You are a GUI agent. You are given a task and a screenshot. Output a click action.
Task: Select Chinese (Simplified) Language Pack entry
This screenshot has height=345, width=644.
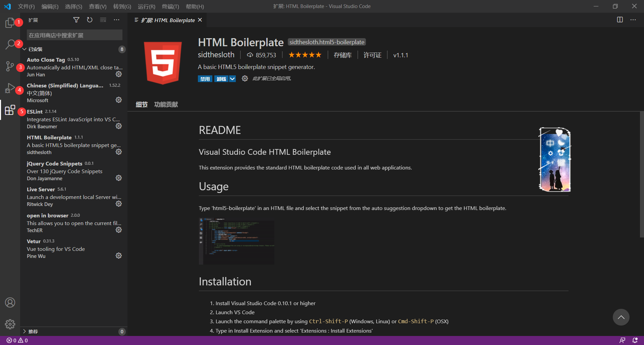(74, 93)
